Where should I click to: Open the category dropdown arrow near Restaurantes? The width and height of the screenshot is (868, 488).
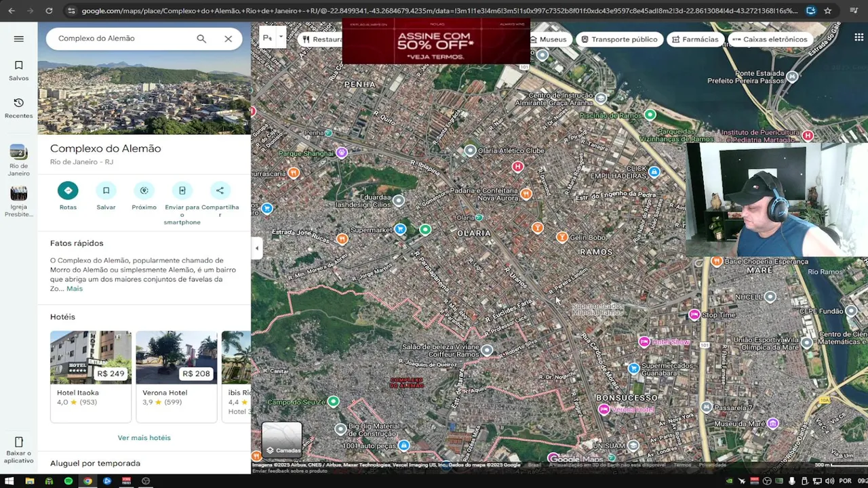[281, 38]
